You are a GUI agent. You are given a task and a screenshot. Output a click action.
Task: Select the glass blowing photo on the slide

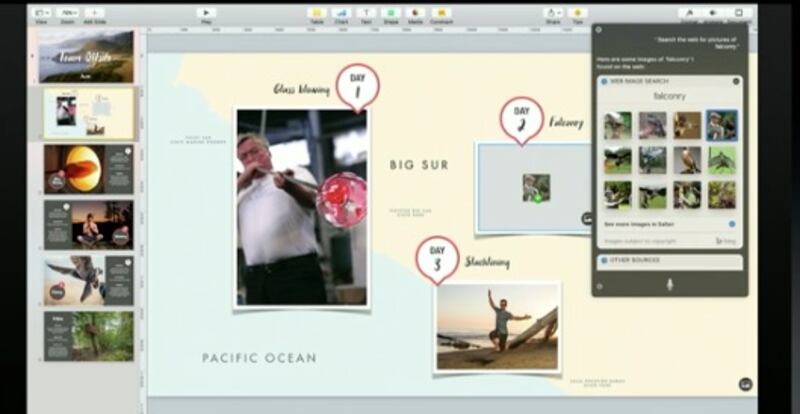click(x=301, y=206)
